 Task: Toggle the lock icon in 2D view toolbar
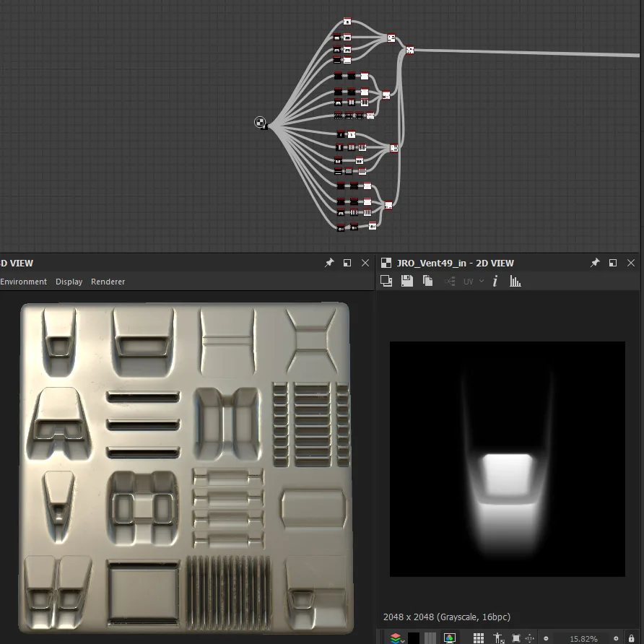[x=631, y=638]
